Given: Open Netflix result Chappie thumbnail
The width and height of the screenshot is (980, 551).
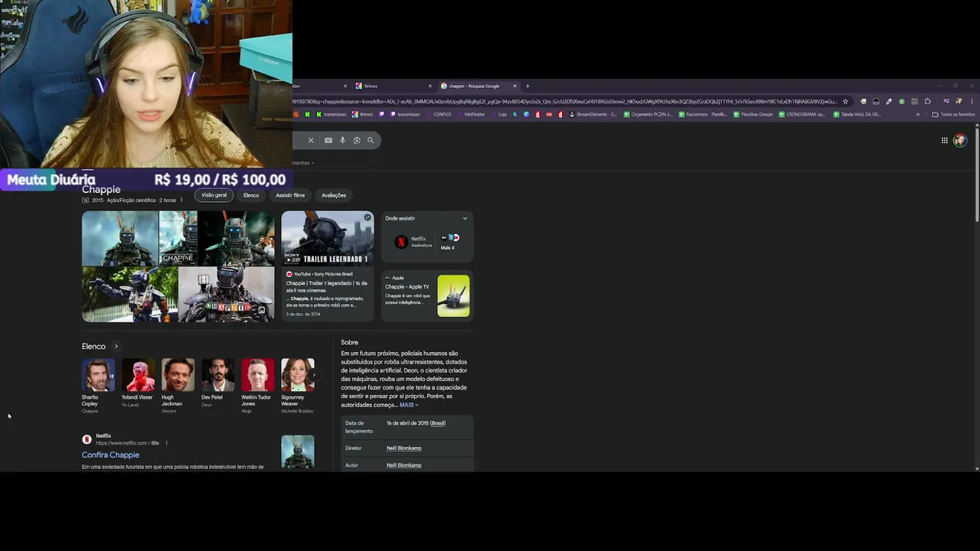Looking at the screenshot, I should (298, 452).
